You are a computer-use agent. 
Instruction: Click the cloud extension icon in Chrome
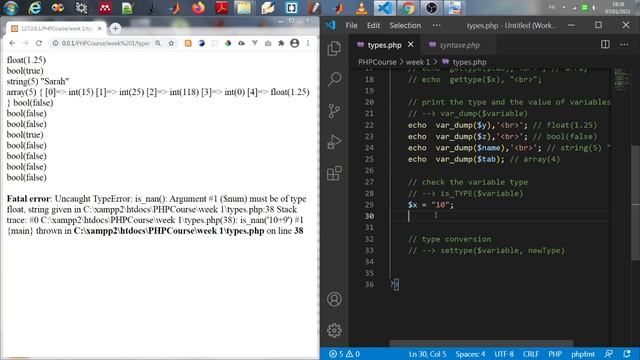coord(242,43)
